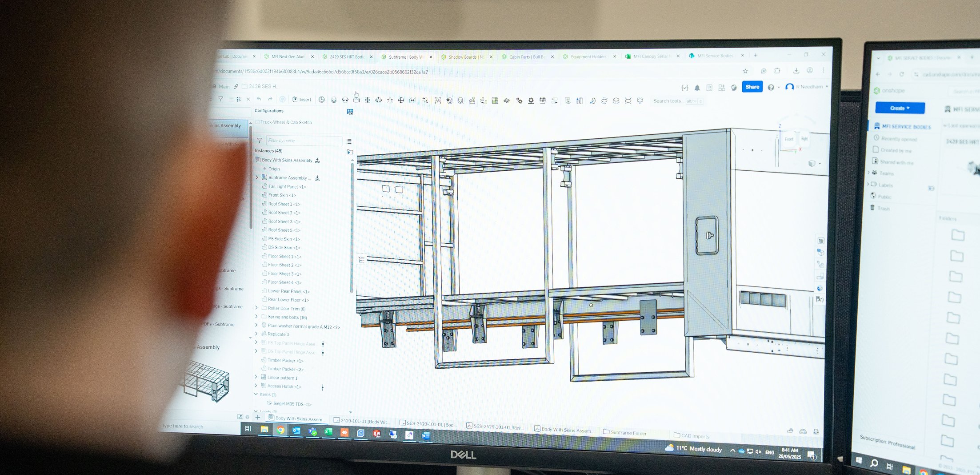This screenshot has height=475, width=980.
Task: Switch to the Cabin Parts browser tab
Action: (x=528, y=57)
